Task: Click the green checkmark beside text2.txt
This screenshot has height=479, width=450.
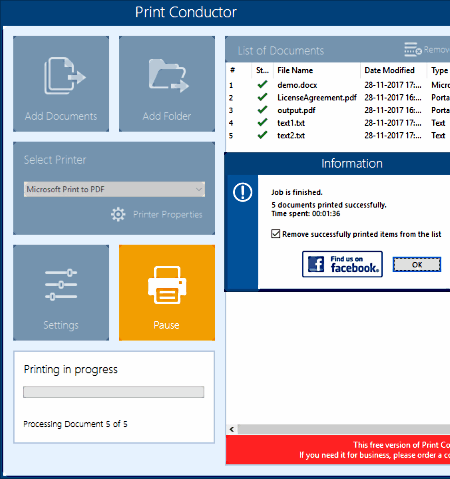Action: click(x=262, y=135)
